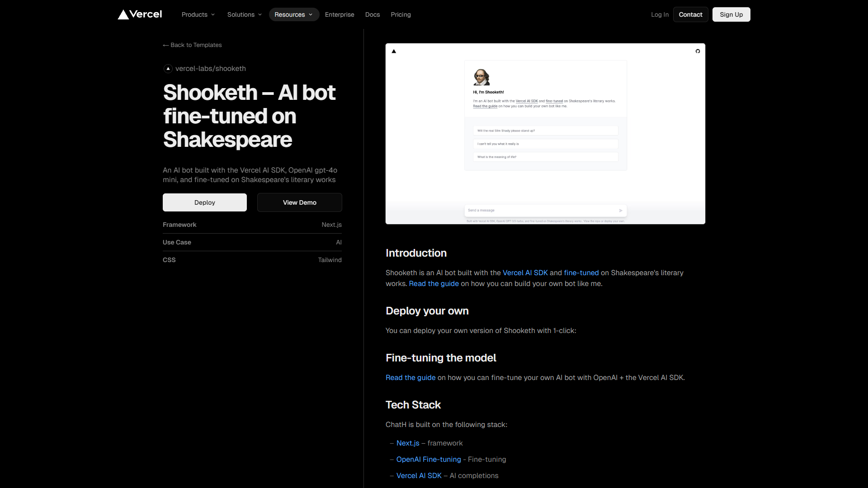
Task: Click the Send a message field in the preview
Action: [538, 211]
